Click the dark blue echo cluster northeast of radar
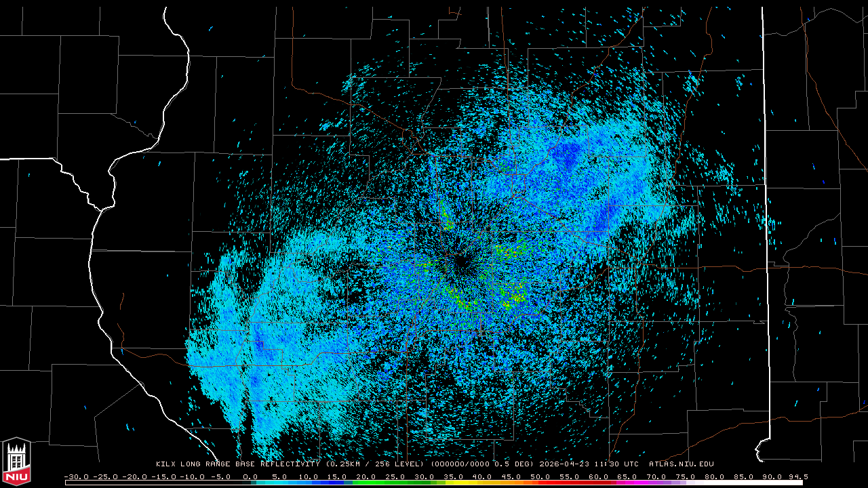This screenshot has width=868, height=488. 565,157
